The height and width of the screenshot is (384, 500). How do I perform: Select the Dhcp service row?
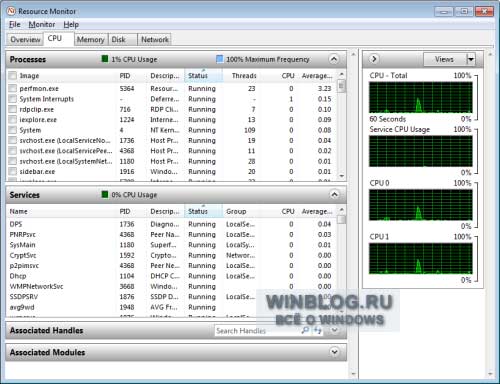(x=171, y=276)
